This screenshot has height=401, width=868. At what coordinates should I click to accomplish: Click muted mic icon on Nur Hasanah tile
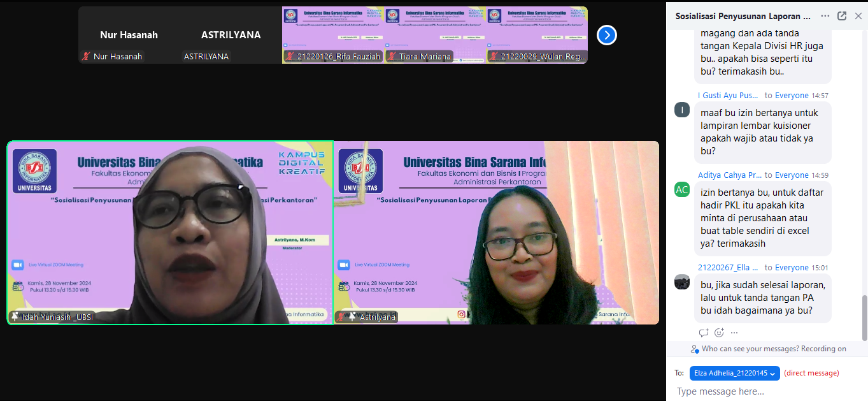tap(86, 56)
